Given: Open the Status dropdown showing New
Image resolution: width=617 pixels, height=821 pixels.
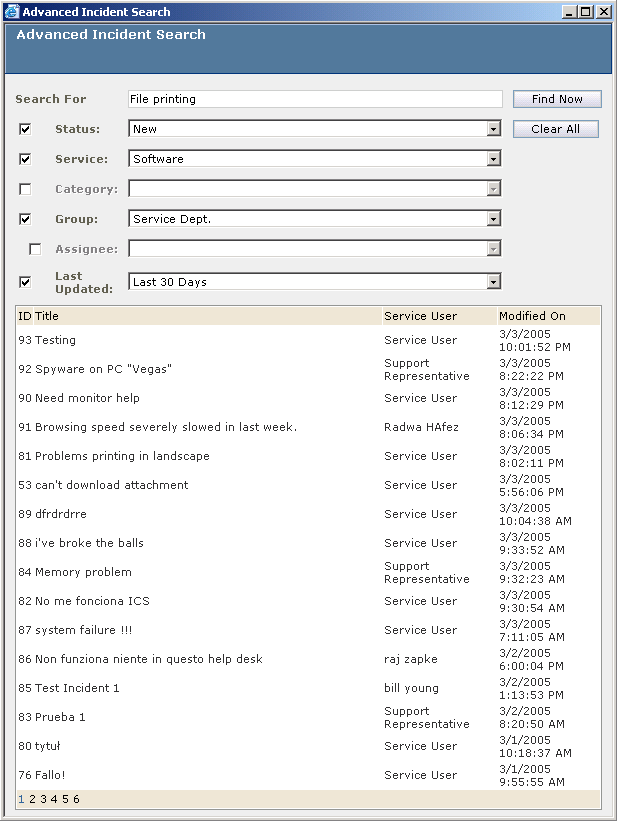Looking at the screenshot, I should point(315,129).
